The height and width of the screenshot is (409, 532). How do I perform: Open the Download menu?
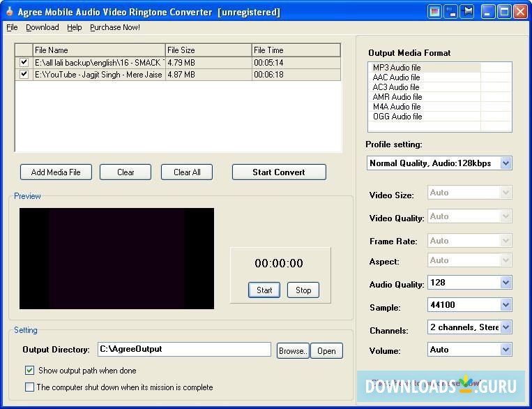coord(43,27)
